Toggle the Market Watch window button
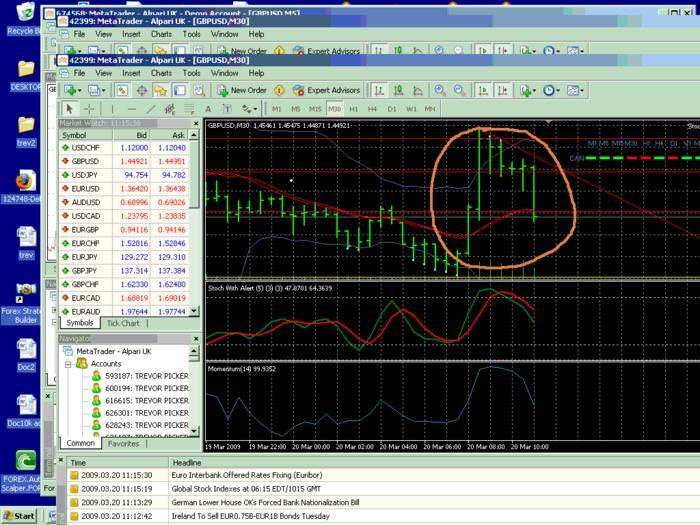 122,90
